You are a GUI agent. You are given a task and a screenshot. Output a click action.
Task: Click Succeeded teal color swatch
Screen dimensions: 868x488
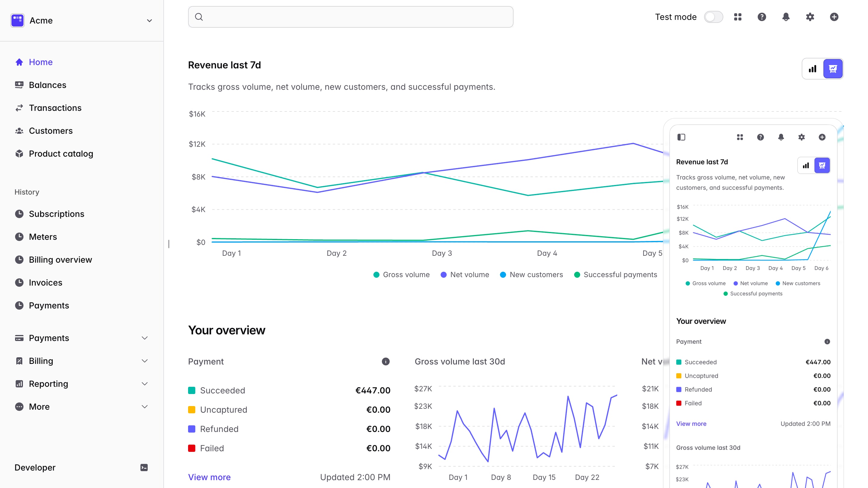[x=192, y=390]
